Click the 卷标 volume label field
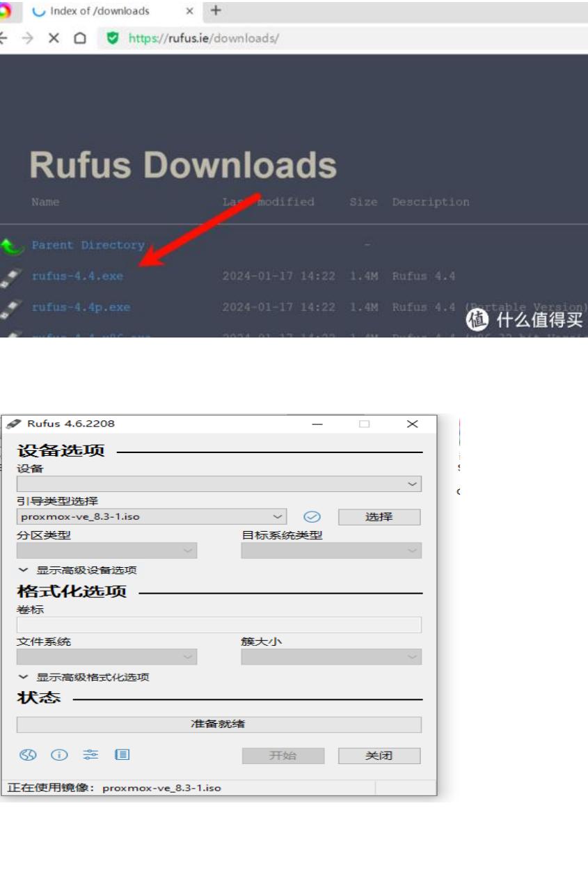588x888 pixels. pyautogui.click(x=218, y=624)
